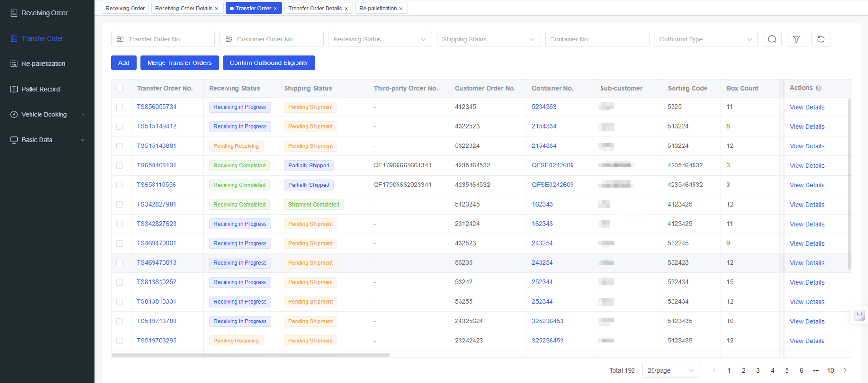Click the Merge Transfer Orders button
Screen dimensions: 868x383
point(179,63)
